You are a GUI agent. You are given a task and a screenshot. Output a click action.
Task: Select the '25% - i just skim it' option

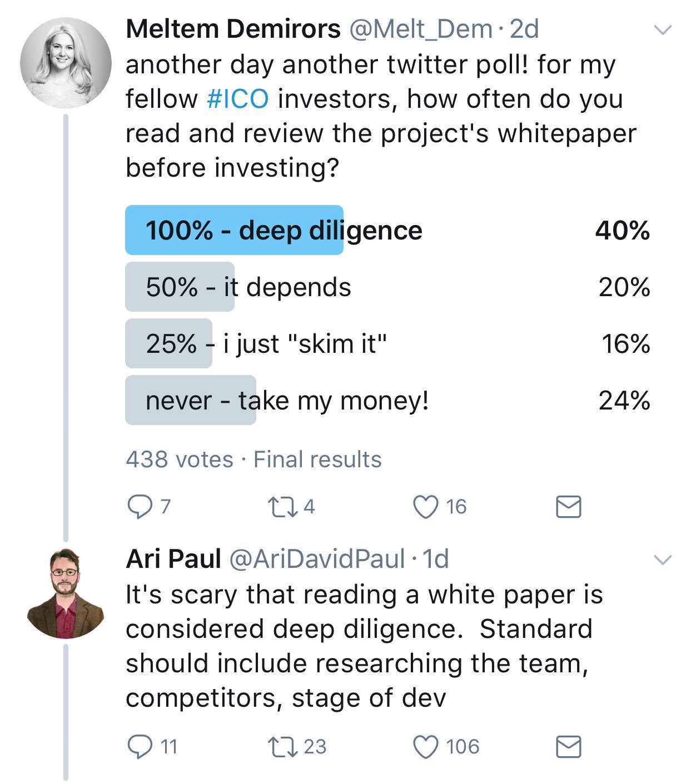(x=266, y=344)
